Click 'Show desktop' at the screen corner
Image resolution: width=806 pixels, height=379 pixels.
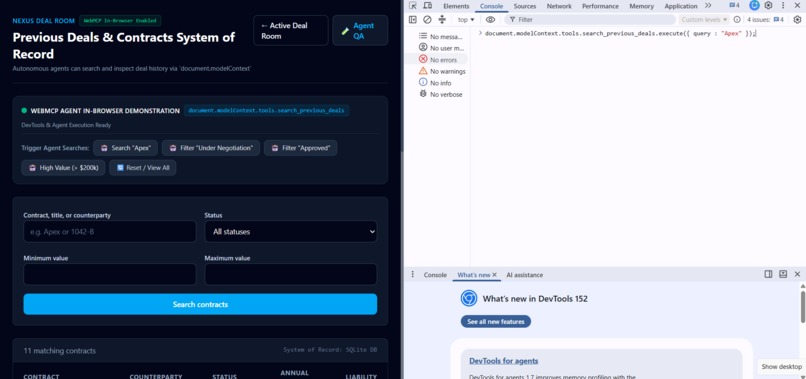pos(781,367)
